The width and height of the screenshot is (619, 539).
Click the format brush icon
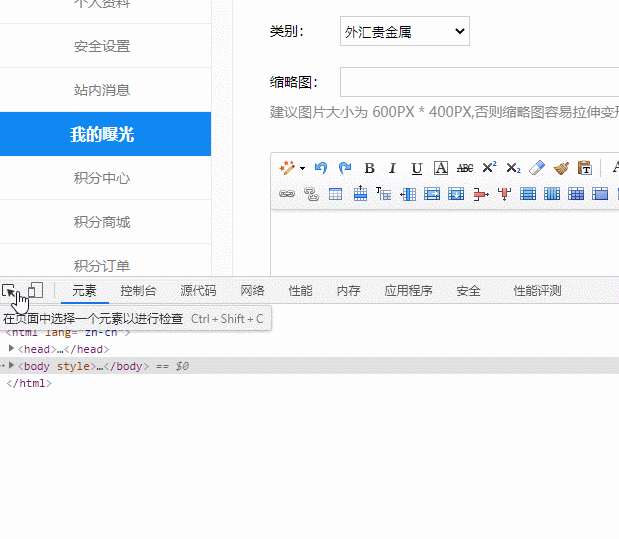point(561,168)
